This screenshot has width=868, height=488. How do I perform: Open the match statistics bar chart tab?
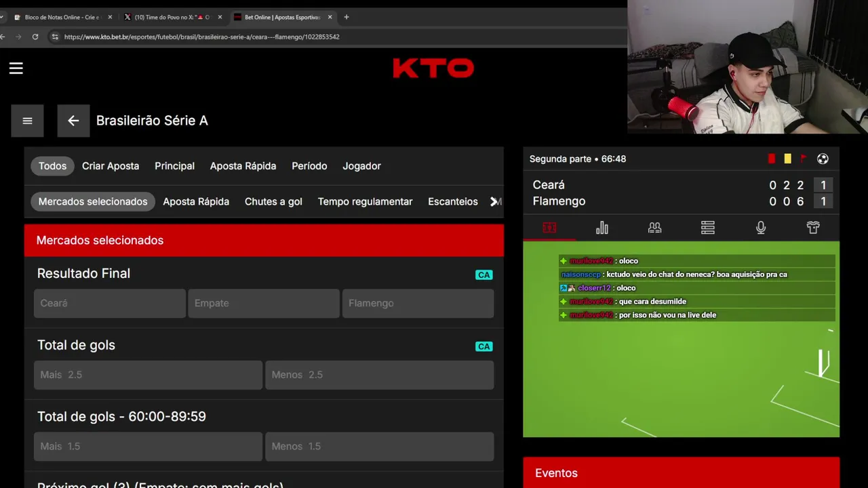point(602,228)
